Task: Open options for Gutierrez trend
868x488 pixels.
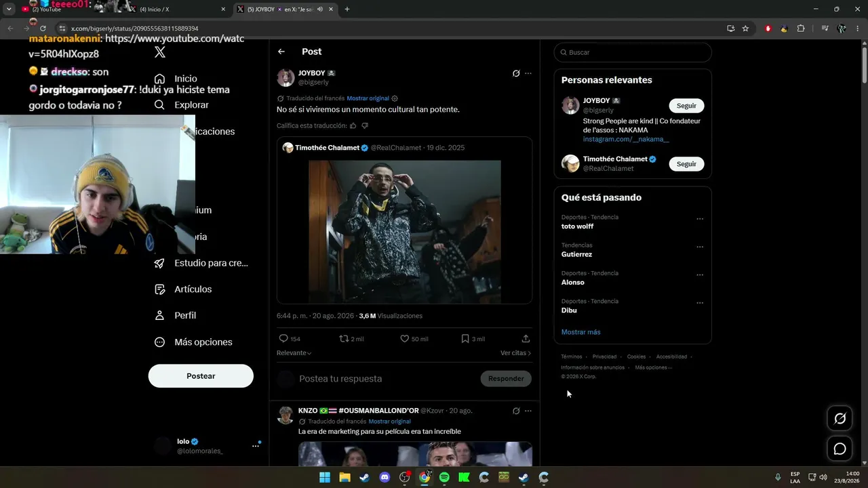Action: click(700, 247)
